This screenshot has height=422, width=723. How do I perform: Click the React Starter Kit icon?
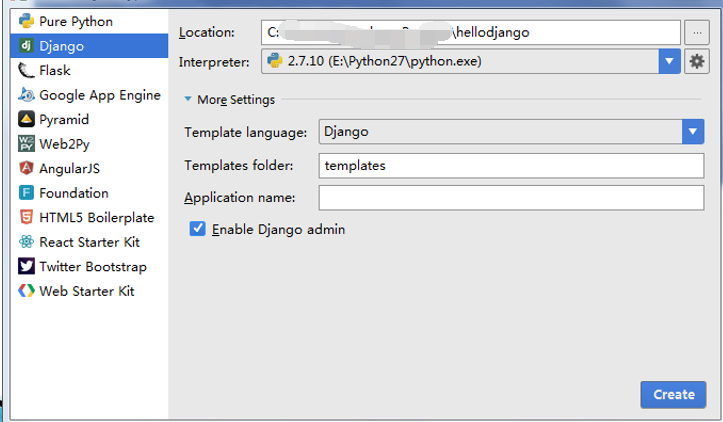click(26, 241)
